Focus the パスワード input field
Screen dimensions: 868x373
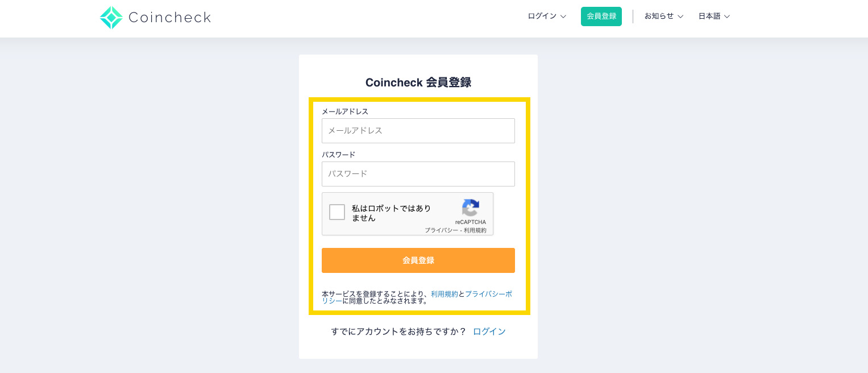[418, 174]
